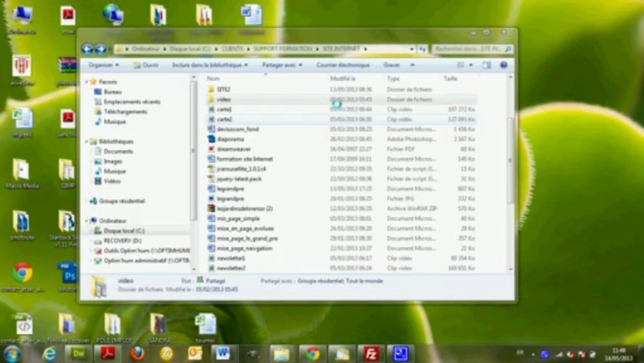This screenshot has width=644, height=363.
Task: Select CLIENTS in the address breadcrumb
Action: (x=232, y=49)
